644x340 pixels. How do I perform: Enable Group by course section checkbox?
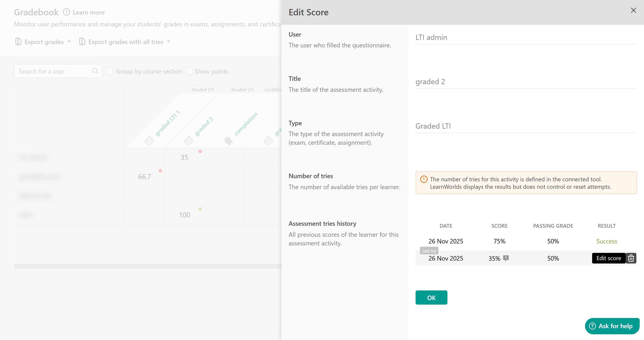(x=109, y=71)
